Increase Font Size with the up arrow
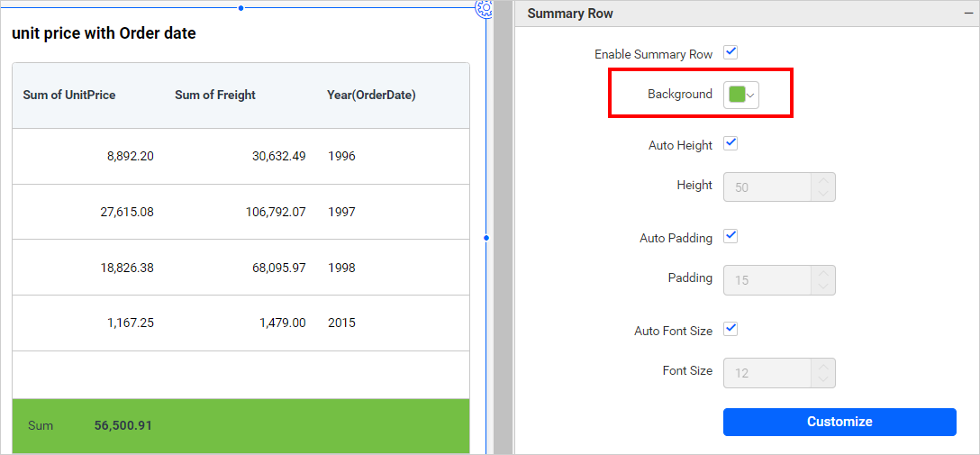This screenshot has height=455, width=980. tap(823, 366)
